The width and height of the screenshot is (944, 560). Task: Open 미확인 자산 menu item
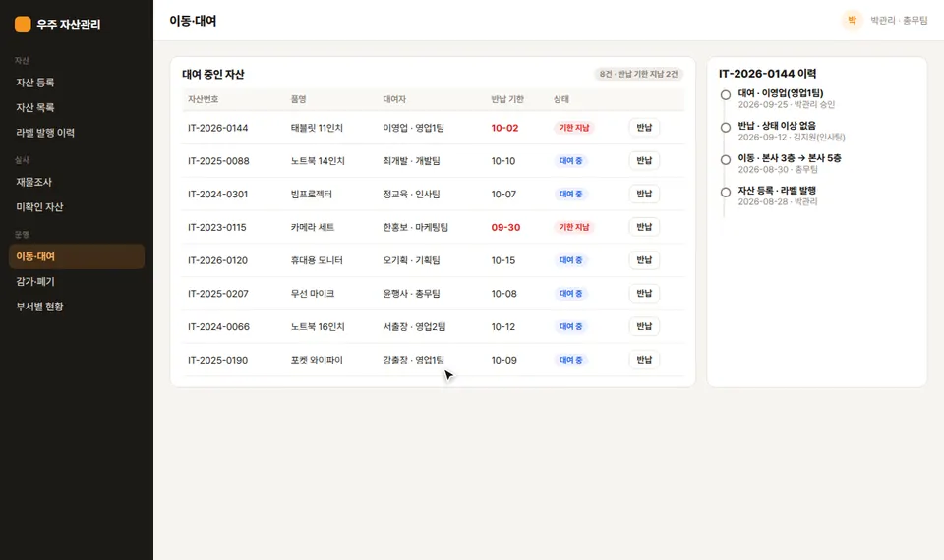coord(77,207)
